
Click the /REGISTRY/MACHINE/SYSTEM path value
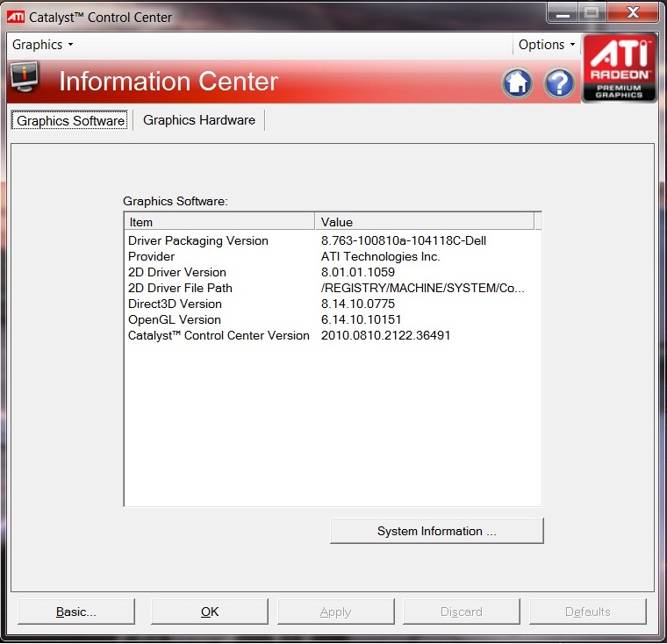click(422, 288)
